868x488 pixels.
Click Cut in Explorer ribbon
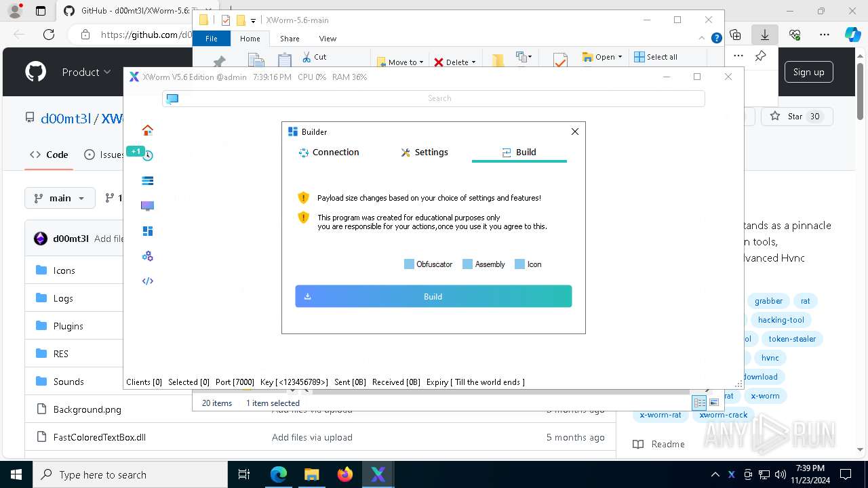[x=314, y=57]
